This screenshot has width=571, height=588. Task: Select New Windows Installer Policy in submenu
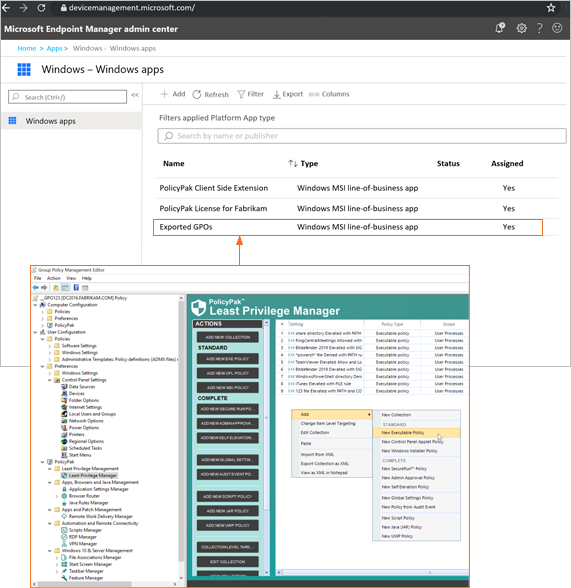click(409, 451)
